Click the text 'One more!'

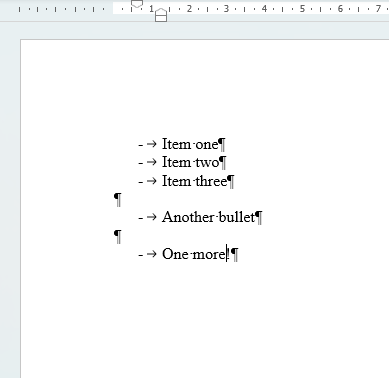[196, 254]
